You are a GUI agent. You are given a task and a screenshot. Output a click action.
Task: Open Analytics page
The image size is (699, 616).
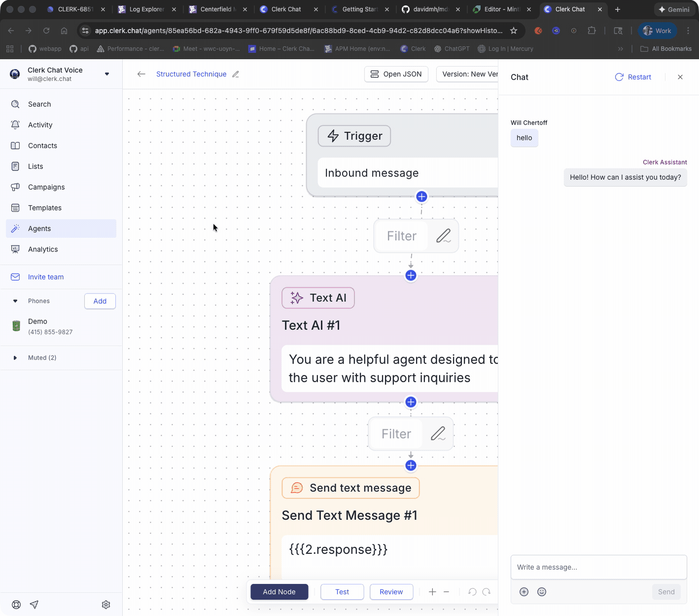pos(61,249)
